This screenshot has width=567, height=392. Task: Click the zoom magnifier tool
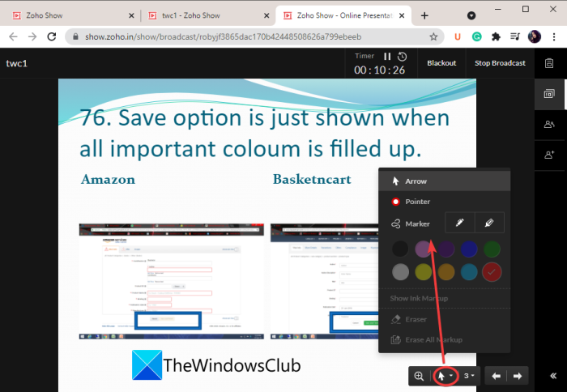[419, 376]
